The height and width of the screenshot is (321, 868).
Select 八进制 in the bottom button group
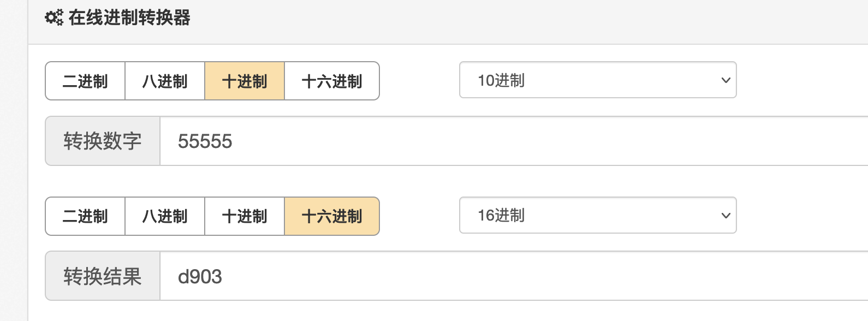164,216
